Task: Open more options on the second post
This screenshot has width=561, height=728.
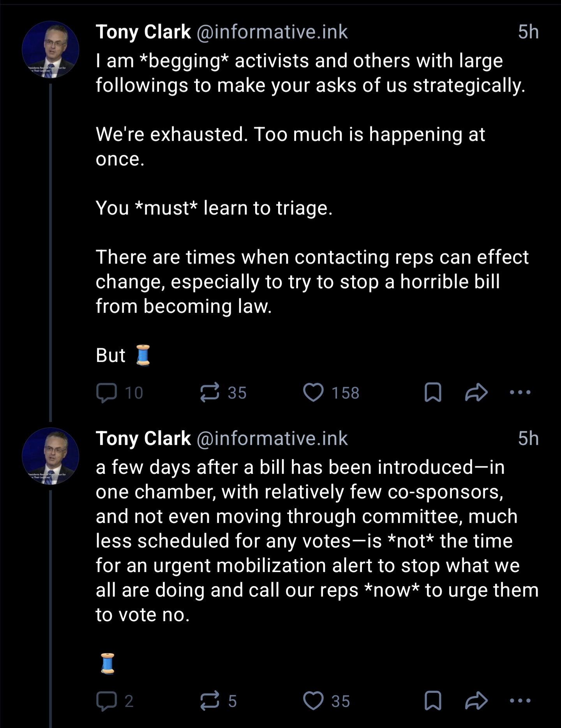Action: pyautogui.click(x=520, y=701)
